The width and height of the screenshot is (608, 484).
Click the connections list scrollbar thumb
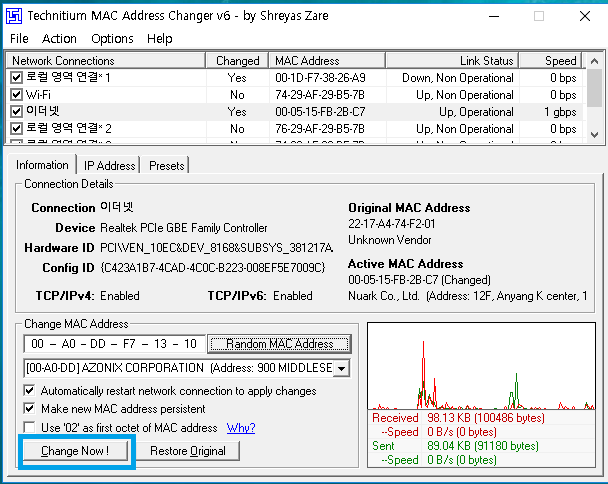(594, 88)
